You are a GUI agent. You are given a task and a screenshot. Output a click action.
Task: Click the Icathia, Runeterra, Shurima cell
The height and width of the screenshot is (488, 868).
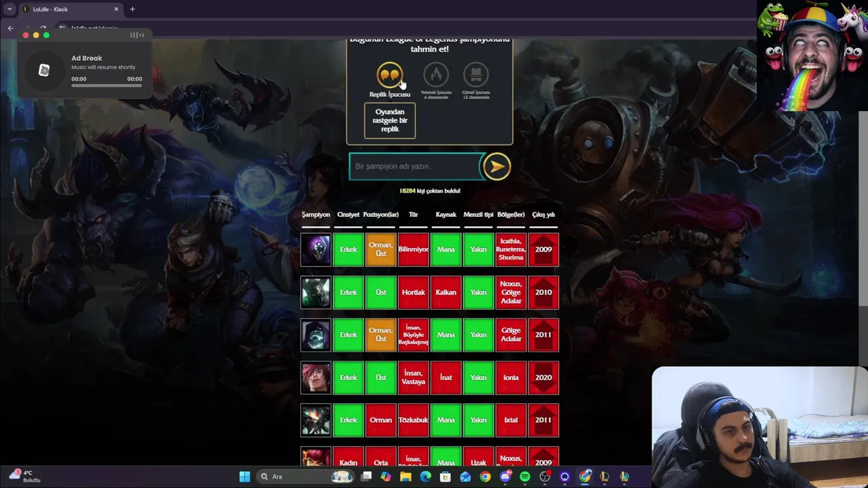[511, 249]
